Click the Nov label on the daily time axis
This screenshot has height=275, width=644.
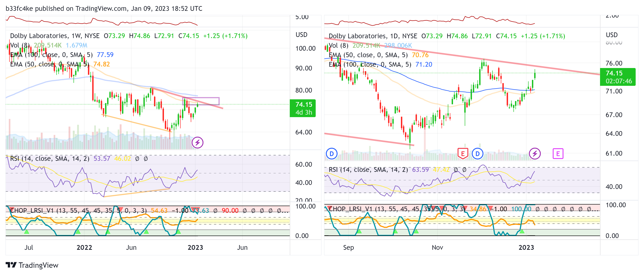[437, 247]
